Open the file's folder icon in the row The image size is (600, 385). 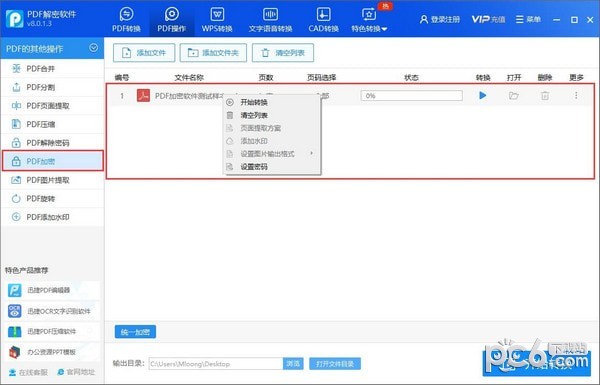click(x=514, y=96)
